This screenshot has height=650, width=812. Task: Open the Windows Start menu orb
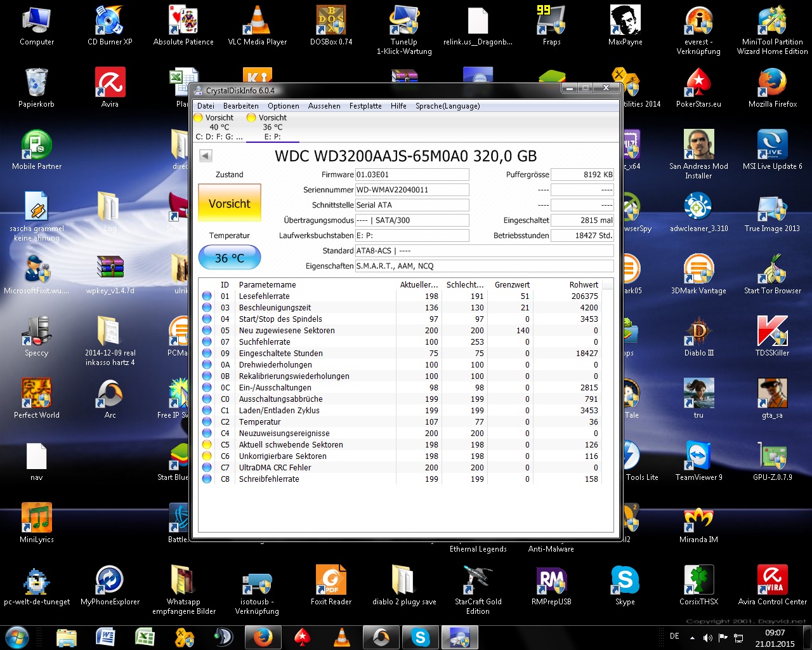[16, 637]
